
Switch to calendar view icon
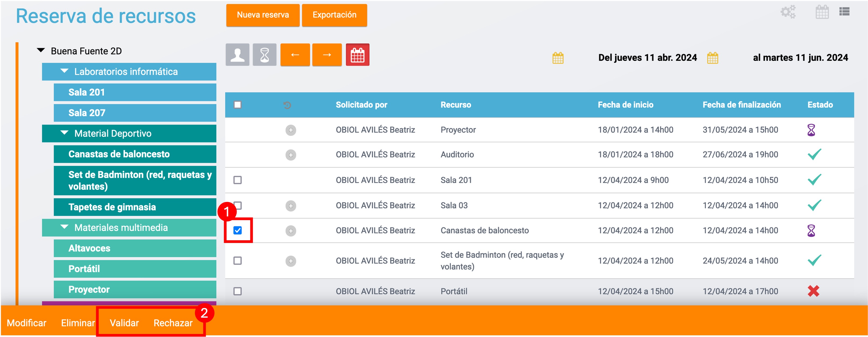click(822, 12)
